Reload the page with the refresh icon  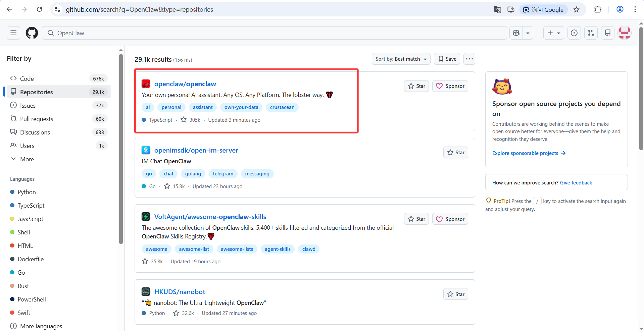(x=39, y=9)
